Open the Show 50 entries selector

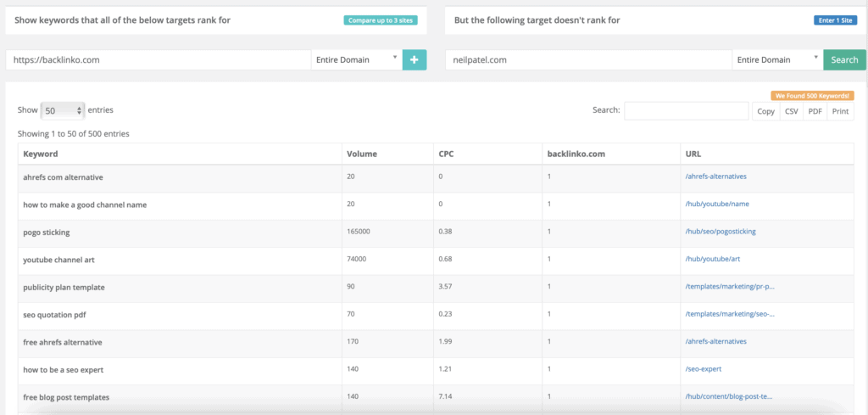point(63,110)
